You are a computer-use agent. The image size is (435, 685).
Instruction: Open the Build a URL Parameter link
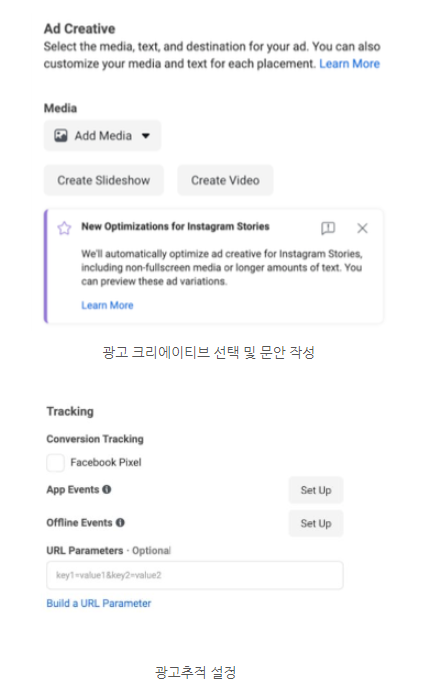coord(99,603)
